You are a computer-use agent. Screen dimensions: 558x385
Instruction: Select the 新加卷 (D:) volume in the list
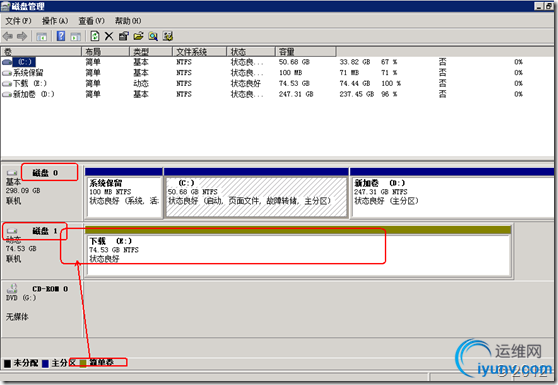[34, 94]
